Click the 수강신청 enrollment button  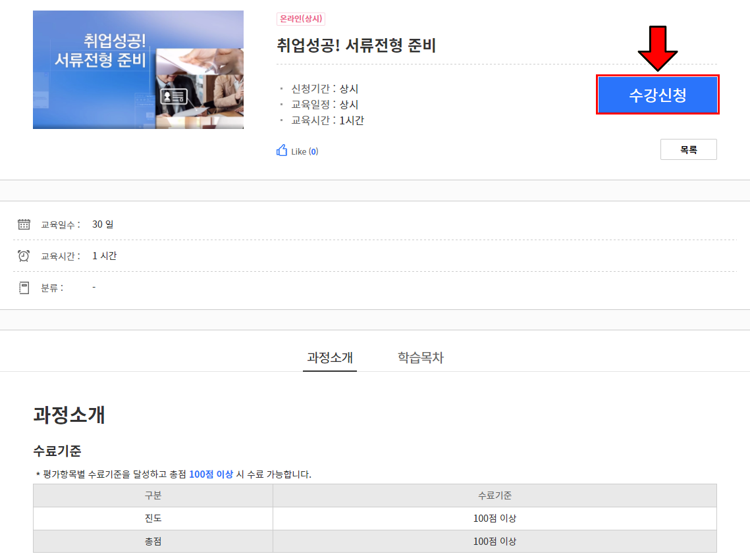tap(658, 95)
